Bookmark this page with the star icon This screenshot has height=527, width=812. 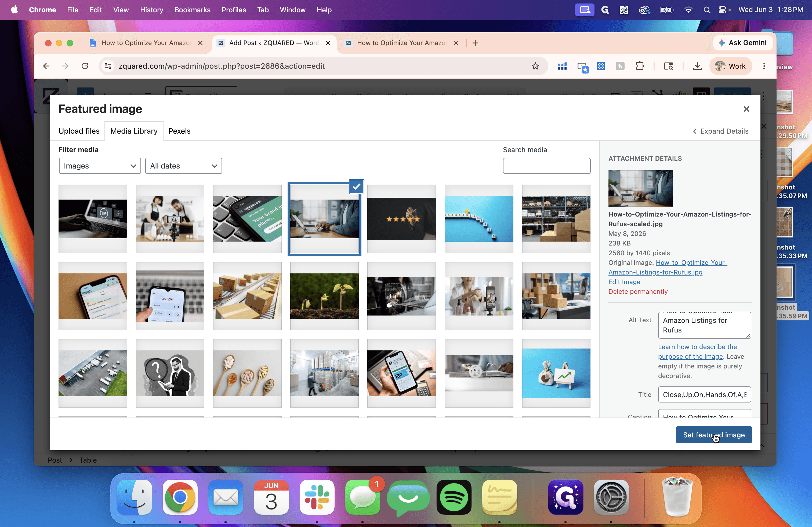click(535, 66)
